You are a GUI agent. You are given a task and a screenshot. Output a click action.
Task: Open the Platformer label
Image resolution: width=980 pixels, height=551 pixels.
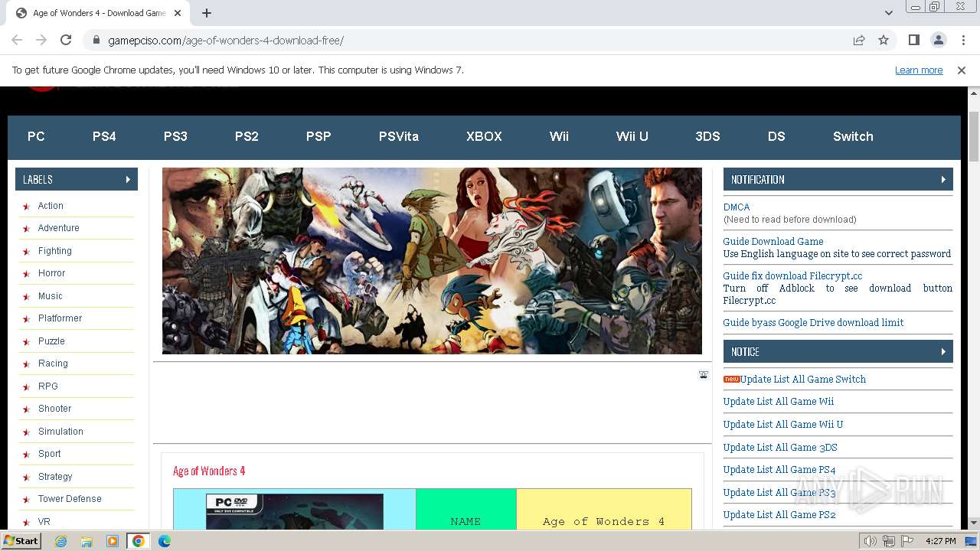tap(60, 318)
